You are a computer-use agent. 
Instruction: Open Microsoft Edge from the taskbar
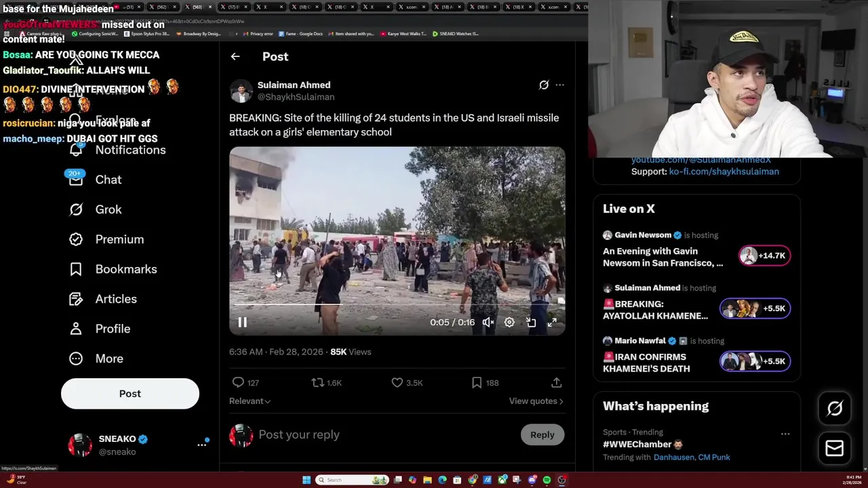click(442, 480)
